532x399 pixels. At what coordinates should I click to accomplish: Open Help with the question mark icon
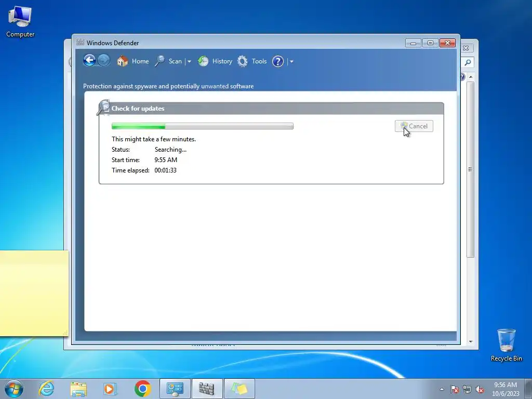click(278, 61)
